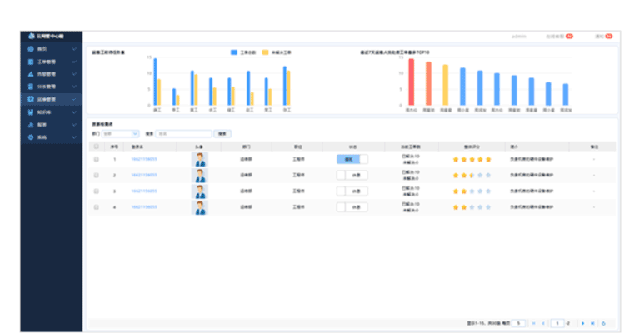Click the avatar thumbnail in row 3
644x333 pixels.
pos(200,191)
